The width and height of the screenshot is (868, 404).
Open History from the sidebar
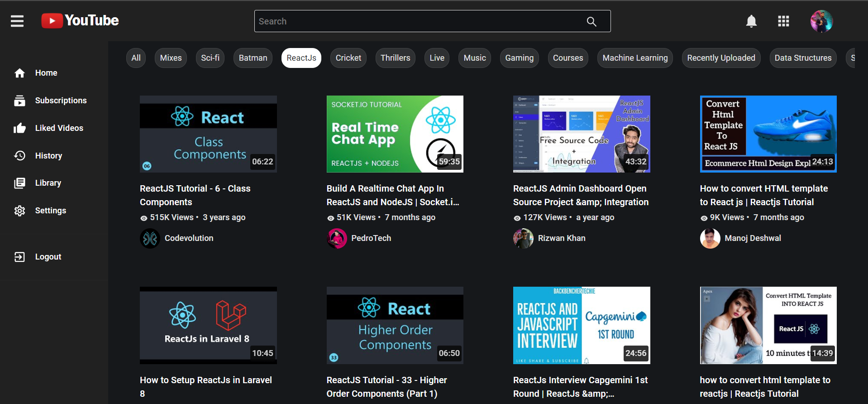(48, 156)
